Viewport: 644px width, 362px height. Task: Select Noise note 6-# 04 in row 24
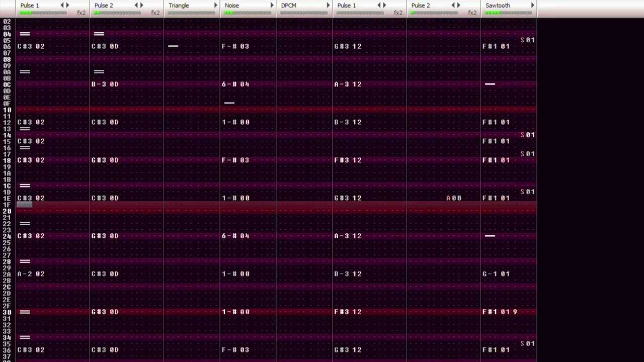(x=235, y=236)
